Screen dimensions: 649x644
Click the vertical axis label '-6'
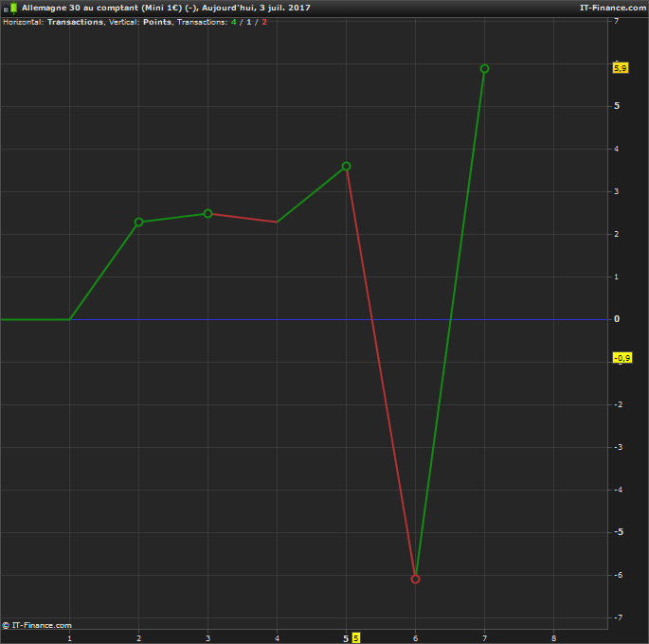[618, 575]
